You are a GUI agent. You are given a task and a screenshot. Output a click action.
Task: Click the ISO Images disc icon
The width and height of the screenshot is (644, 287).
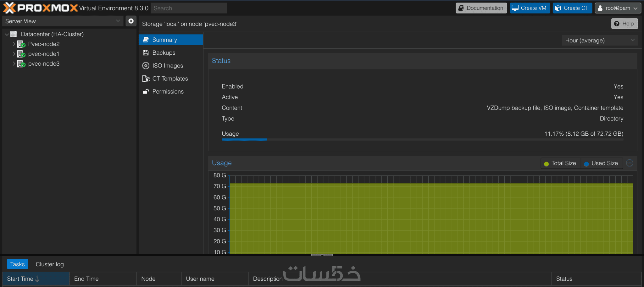click(146, 66)
